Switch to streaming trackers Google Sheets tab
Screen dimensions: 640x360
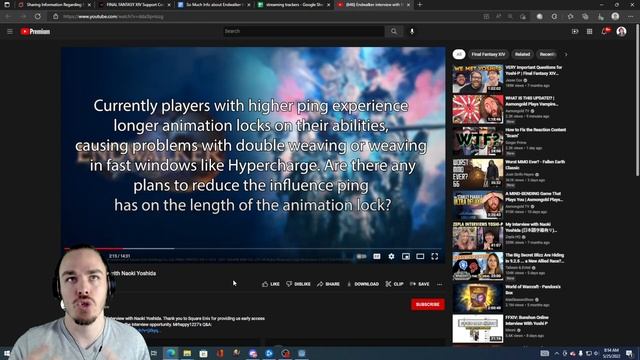coord(293,4)
